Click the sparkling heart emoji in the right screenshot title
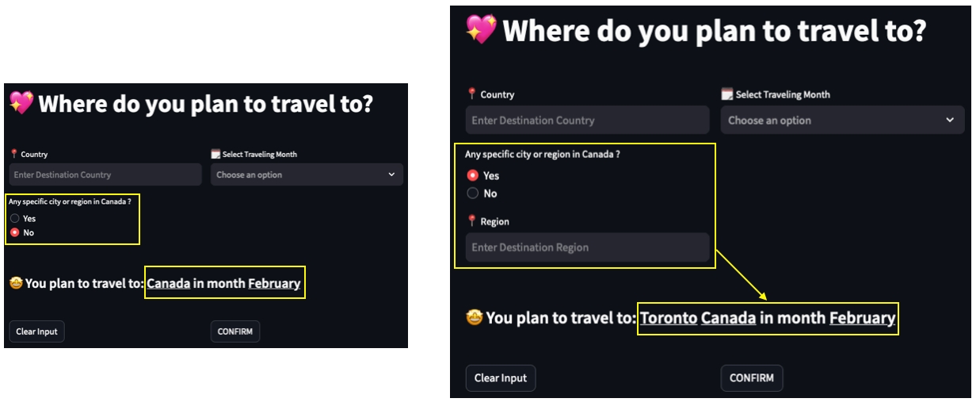This screenshot has width=980, height=406. pos(481,30)
